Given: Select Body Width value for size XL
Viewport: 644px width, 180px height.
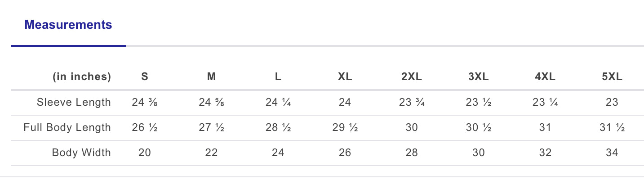Looking at the screenshot, I should [345, 153].
